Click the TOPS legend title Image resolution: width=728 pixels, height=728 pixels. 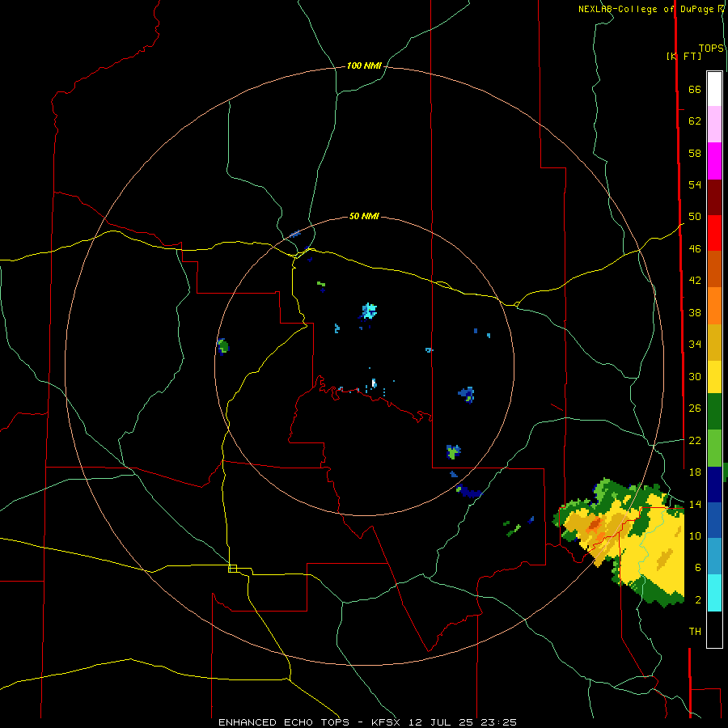pos(711,49)
